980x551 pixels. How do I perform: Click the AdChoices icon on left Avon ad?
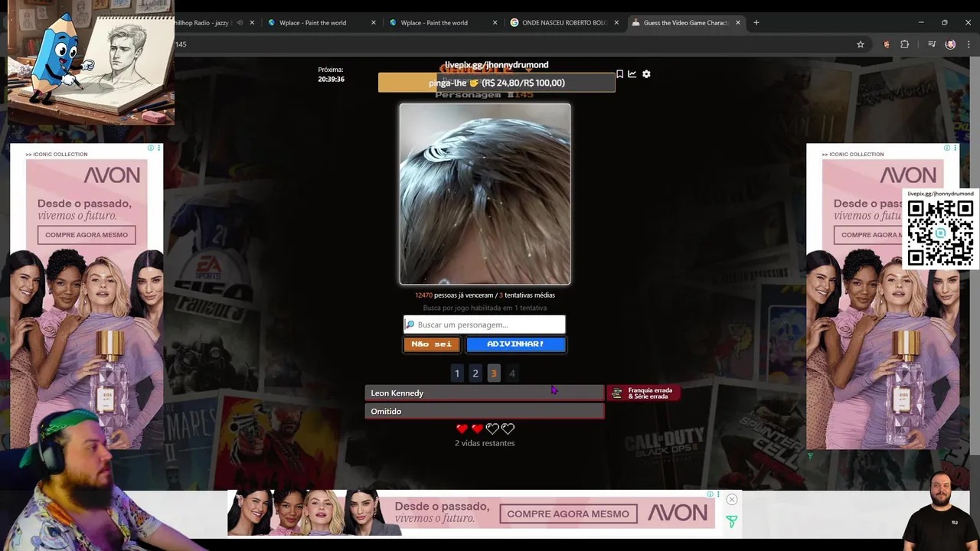pos(151,148)
